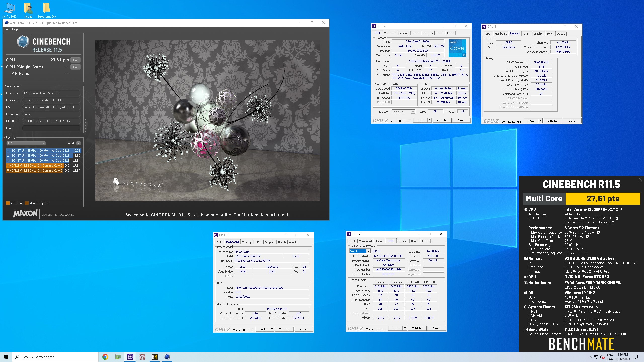644x362 pixels.
Task: Click the Cinebench title bar app icon
Action: pos(7,23)
